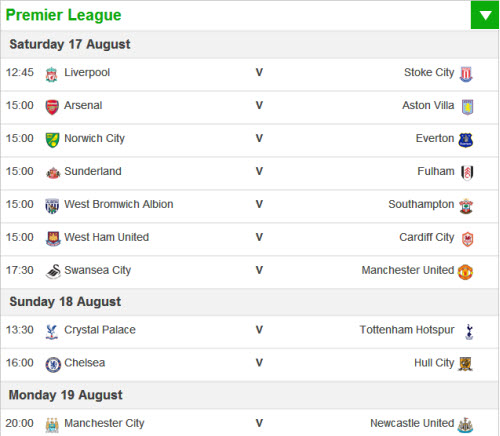Click the V between Sunderland and Fulham
The width and height of the screenshot is (500, 436).
[x=259, y=171]
